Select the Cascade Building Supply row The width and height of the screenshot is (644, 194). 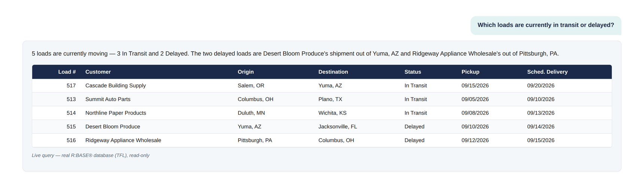(322, 86)
